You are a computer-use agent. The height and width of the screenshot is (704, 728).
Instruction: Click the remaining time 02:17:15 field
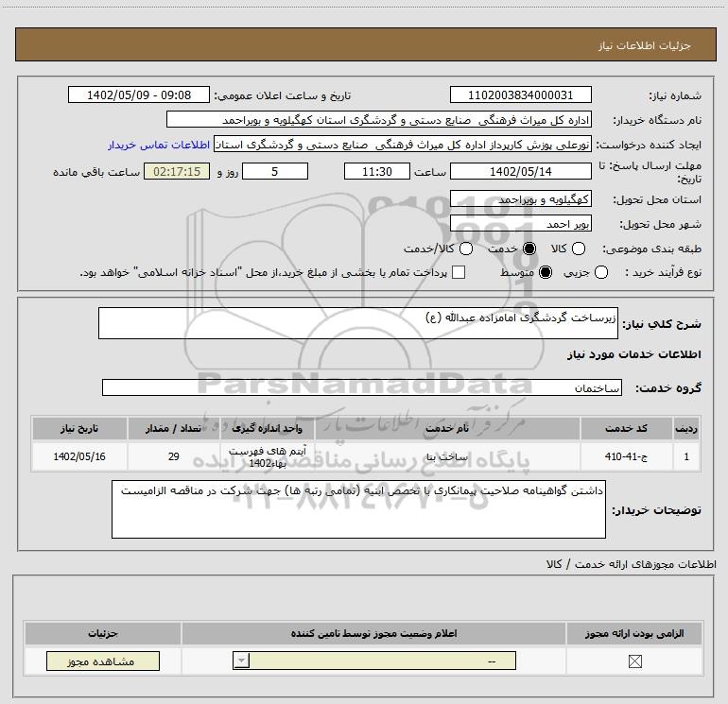point(177,172)
